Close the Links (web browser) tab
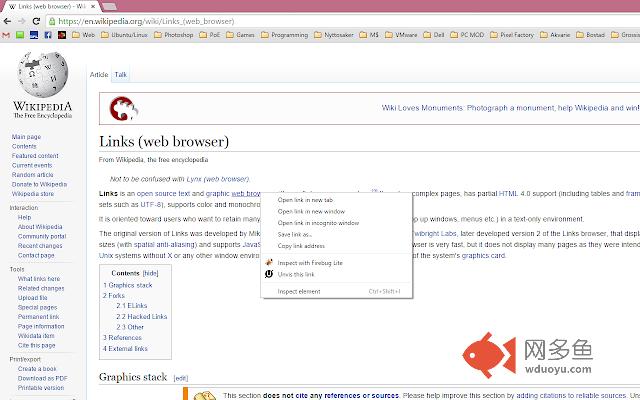The height and width of the screenshot is (400, 640). pyautogui.click(x=93, y=7)
